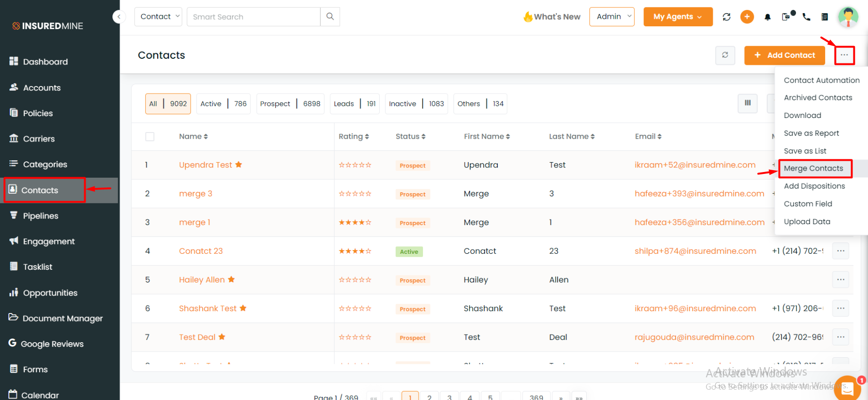Click the Add Contact button

pyautogui.click(x=784, y=55)
